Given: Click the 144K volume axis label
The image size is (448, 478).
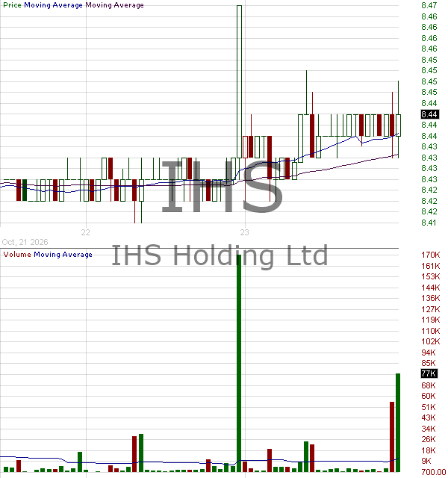Looking at the screenshot, I should pos(431,288).
